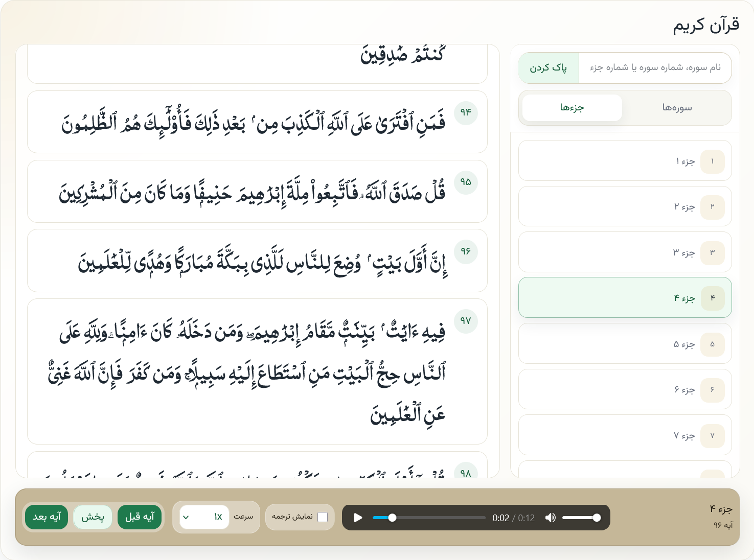Viewport: 754px width, 560px height.
Task: Adjust the volume slider
Action: click(x=581, y=518)
